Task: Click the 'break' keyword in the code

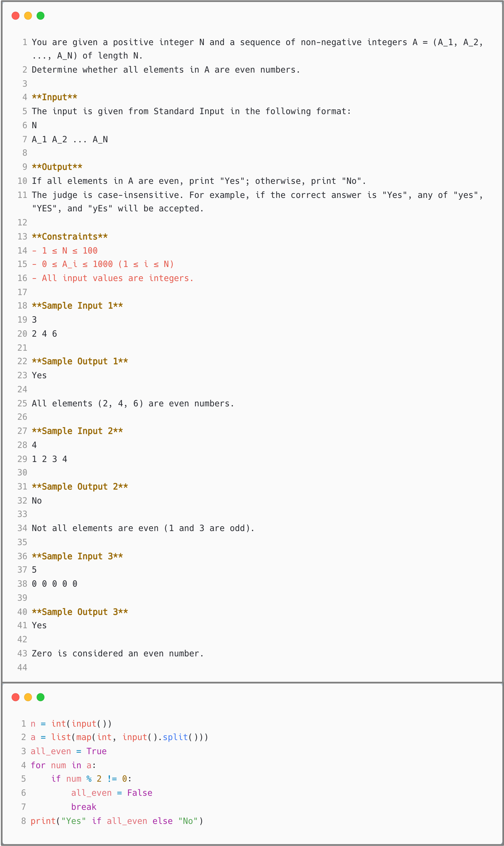Action: pyautogui.click(x=84, y=807)
